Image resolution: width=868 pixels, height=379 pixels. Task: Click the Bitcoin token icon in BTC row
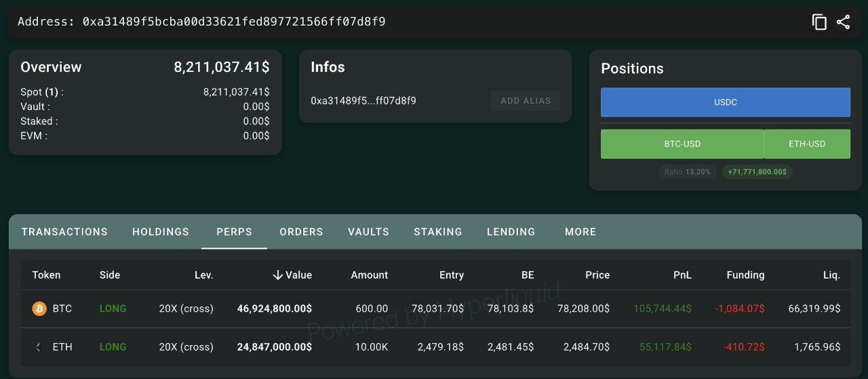[x=40, y=308]
